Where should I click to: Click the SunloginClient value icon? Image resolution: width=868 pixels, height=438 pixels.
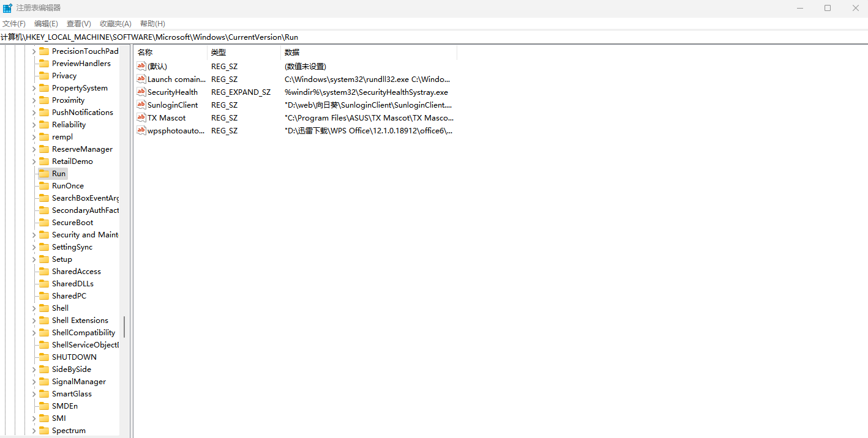[141, 105]
